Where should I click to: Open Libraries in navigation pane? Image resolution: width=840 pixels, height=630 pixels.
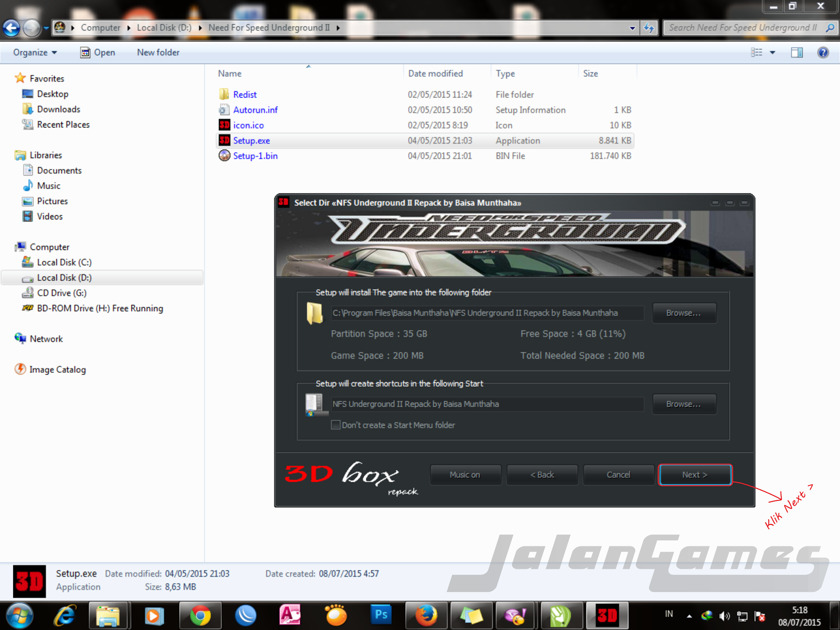click(46, 155)
